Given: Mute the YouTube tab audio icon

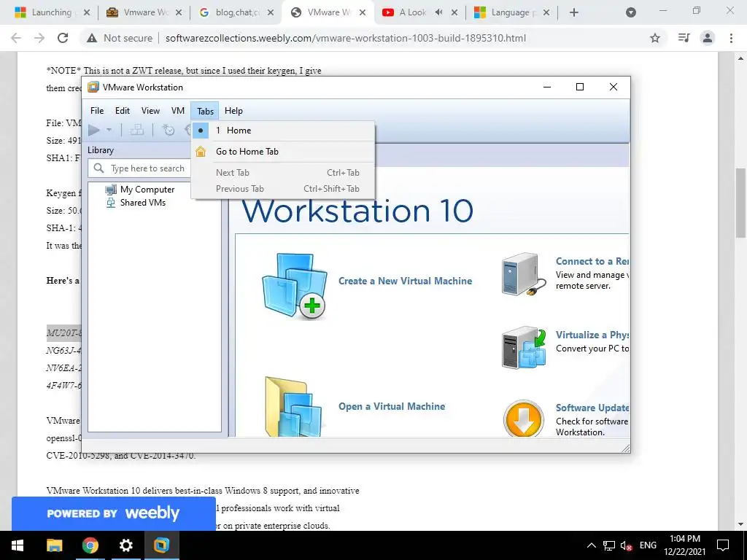Looking at the screenshot, I should click(x=438, y=12).
